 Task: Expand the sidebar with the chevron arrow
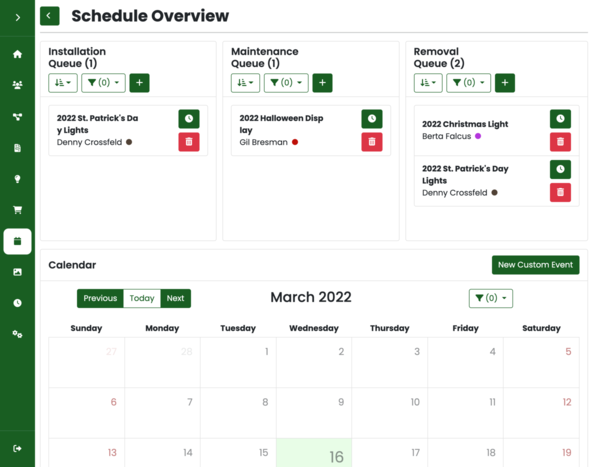point(17,17)
